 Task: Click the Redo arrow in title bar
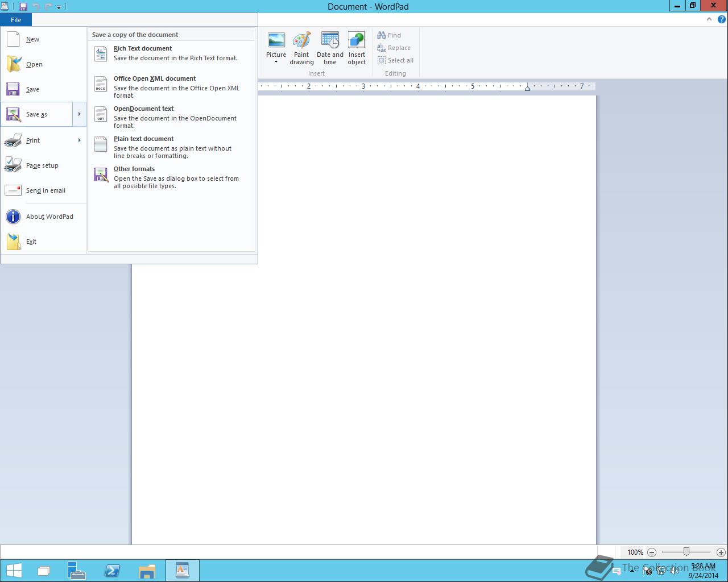pyautogui.click(x=48, y=7)
